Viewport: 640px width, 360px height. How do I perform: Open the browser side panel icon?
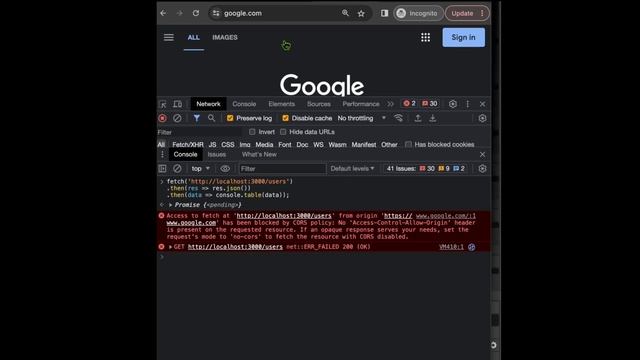tap(384, 13)
